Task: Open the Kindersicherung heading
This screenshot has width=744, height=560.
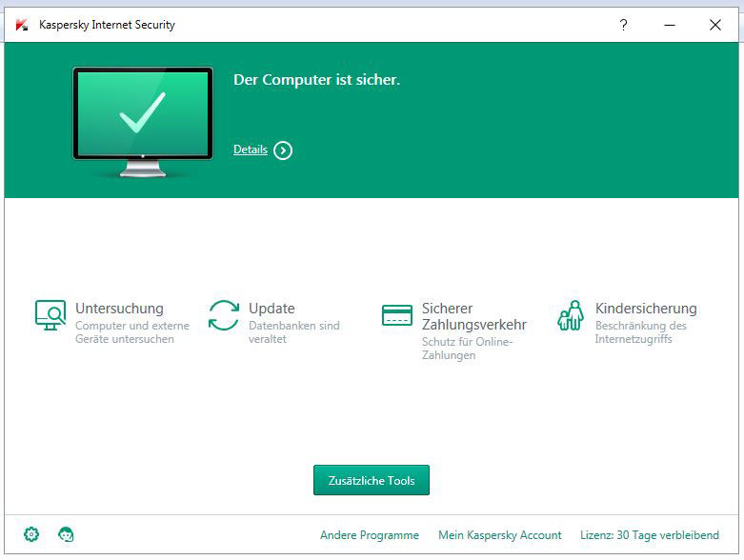Action: [645, 309]
